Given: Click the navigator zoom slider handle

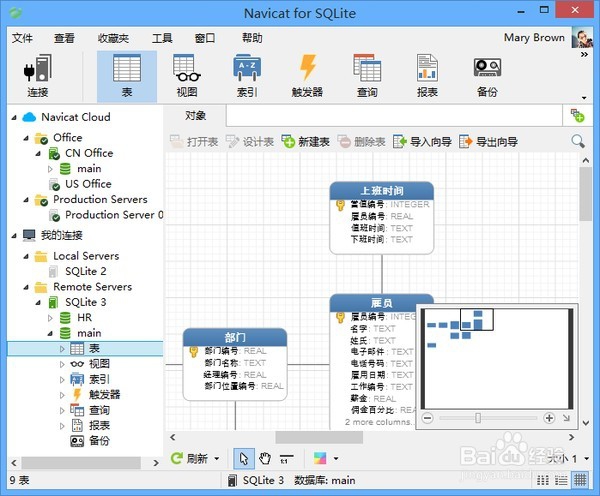Looking at the screenshot, I should tap(478, 418).
